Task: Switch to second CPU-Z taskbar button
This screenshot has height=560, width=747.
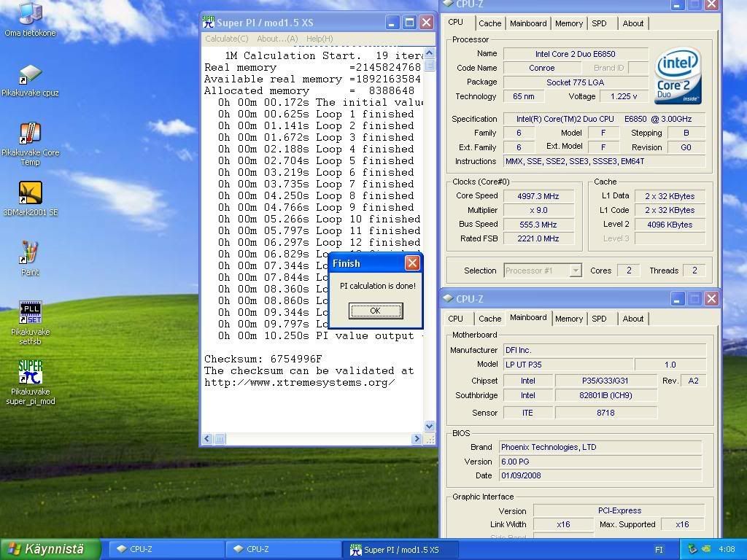Action: [284, 549]
